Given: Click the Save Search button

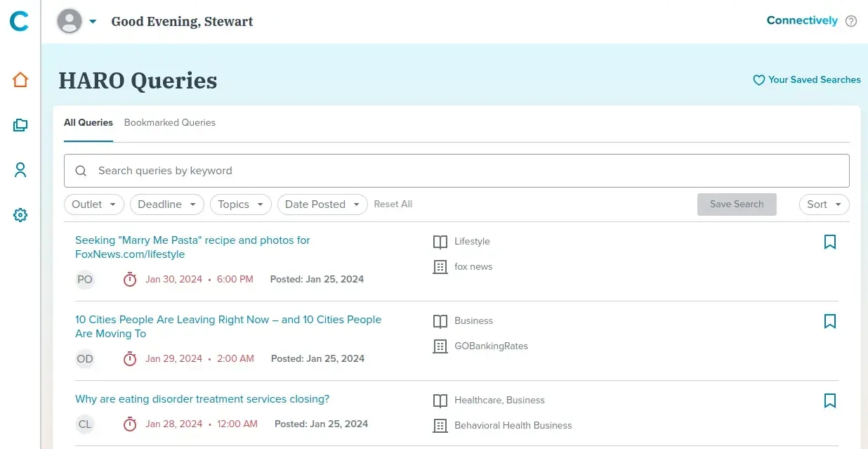Looking at the screenshot, I should (x=736, y=204).
